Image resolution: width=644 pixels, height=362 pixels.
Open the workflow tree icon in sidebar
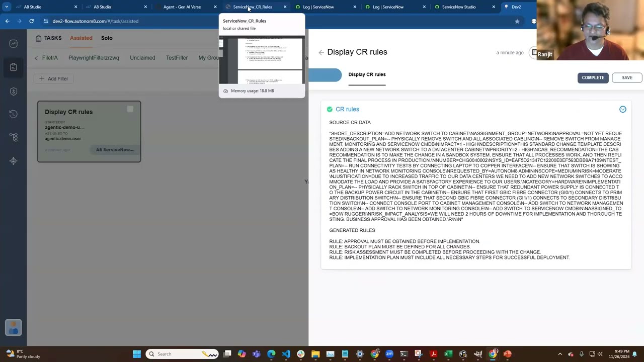[14, 137]
